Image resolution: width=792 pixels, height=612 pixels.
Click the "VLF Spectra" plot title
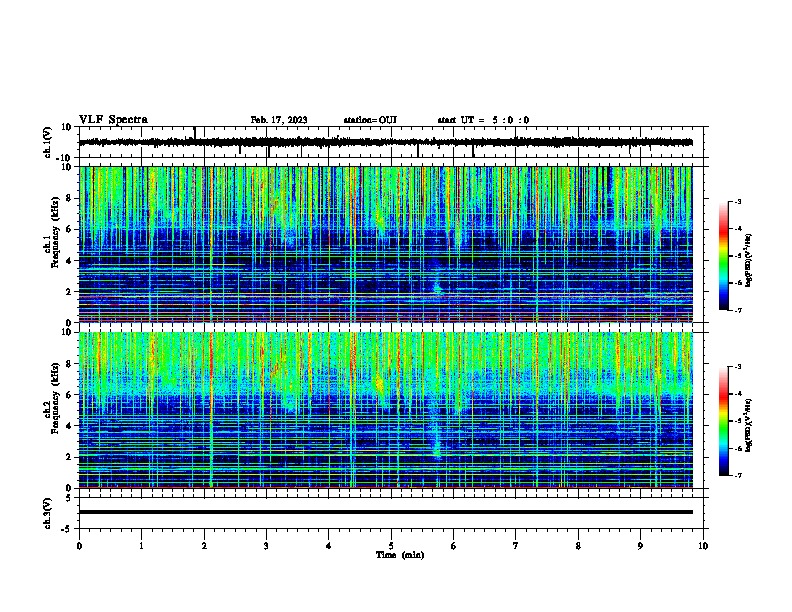point(113,120)
